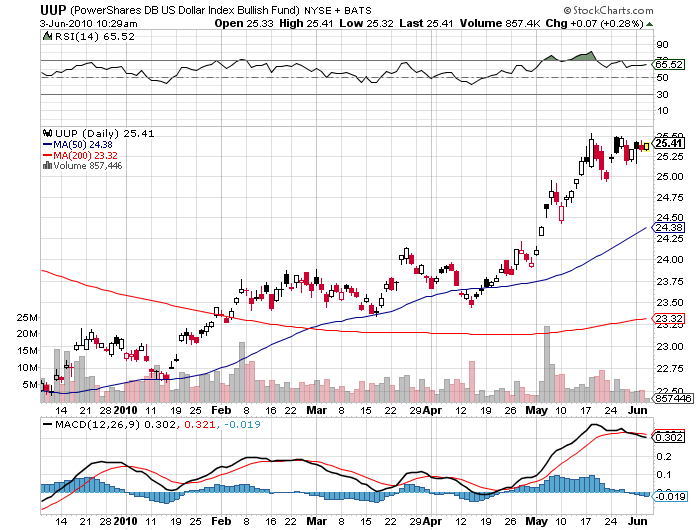Click the blue MA(50) 24.38 legend entry
700x530 pixels.
(x=78, y=144)
